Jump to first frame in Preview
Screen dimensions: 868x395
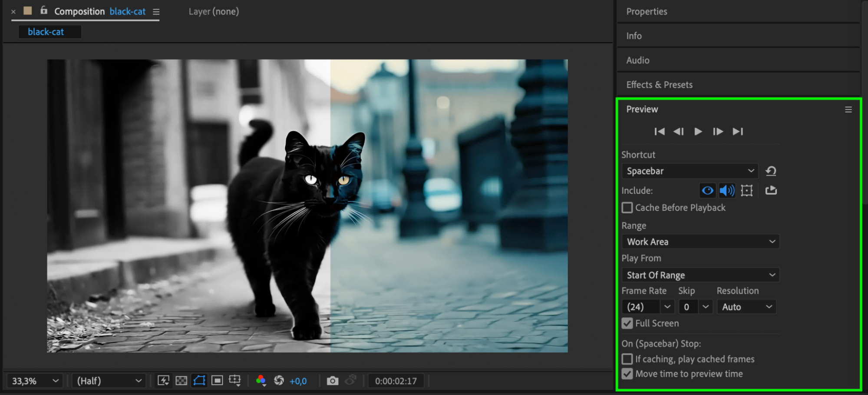(659, 132)
